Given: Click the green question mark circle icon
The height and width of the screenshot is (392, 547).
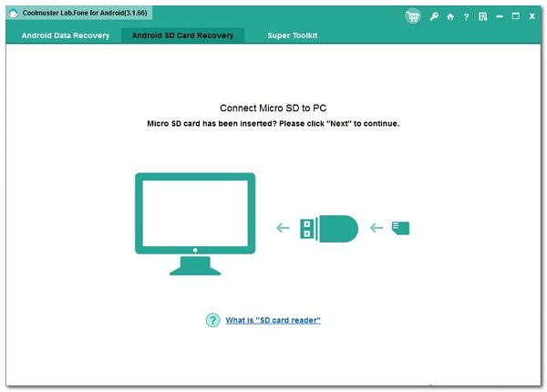Looking at the screenshot, I should [212, 320].
